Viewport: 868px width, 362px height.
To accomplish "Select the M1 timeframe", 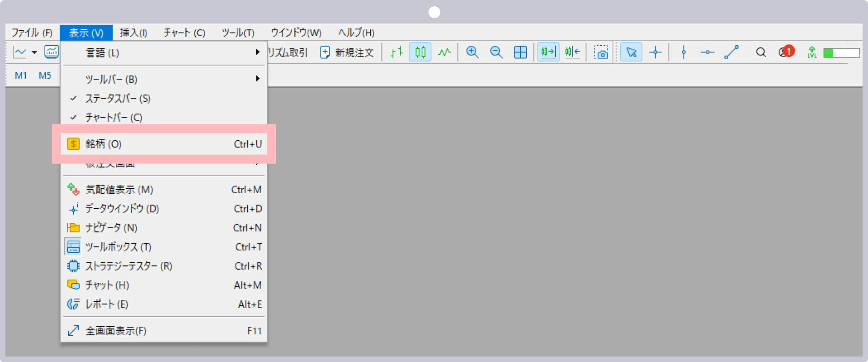I will pyautogui.click(x=21, y=76).
